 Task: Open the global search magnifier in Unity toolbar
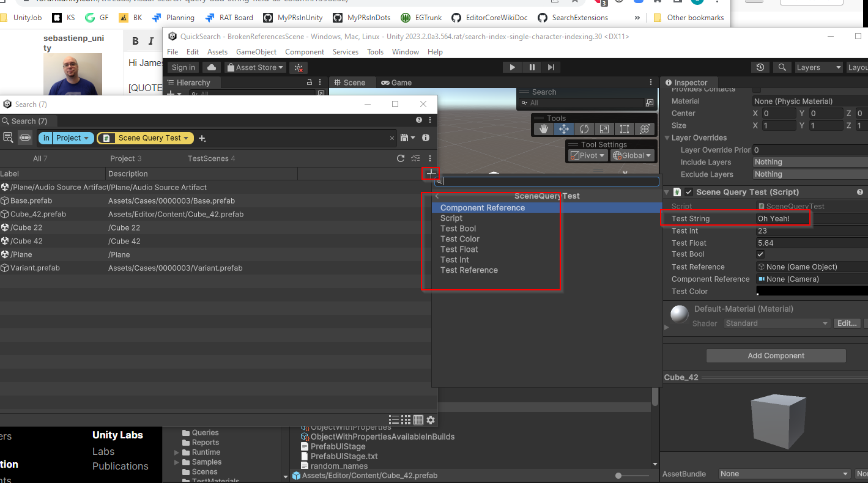782,66
